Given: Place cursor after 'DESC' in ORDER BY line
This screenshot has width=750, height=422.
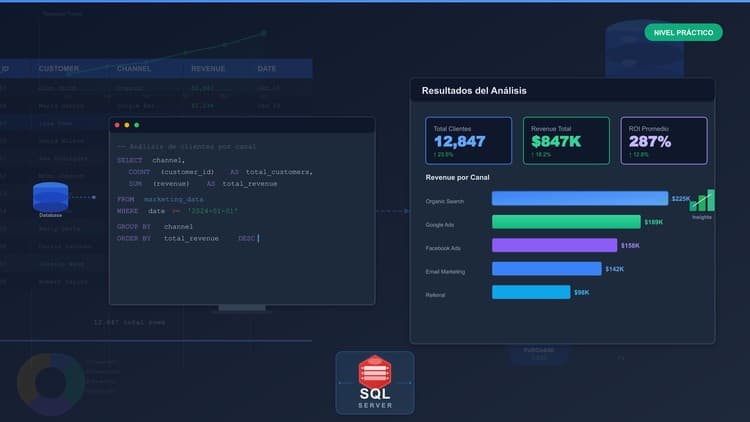Looking at the screenshot, I should (x=257, y=238).
